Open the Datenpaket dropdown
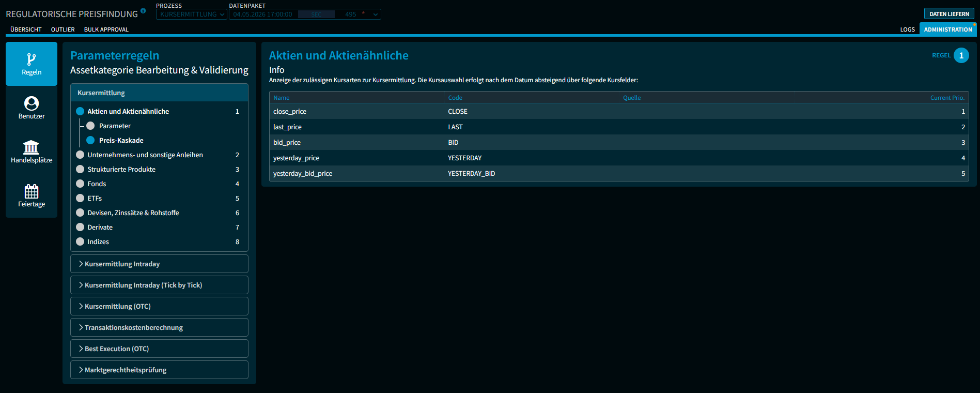The height and width of the screenshot is (393, 980). point(305,14)
